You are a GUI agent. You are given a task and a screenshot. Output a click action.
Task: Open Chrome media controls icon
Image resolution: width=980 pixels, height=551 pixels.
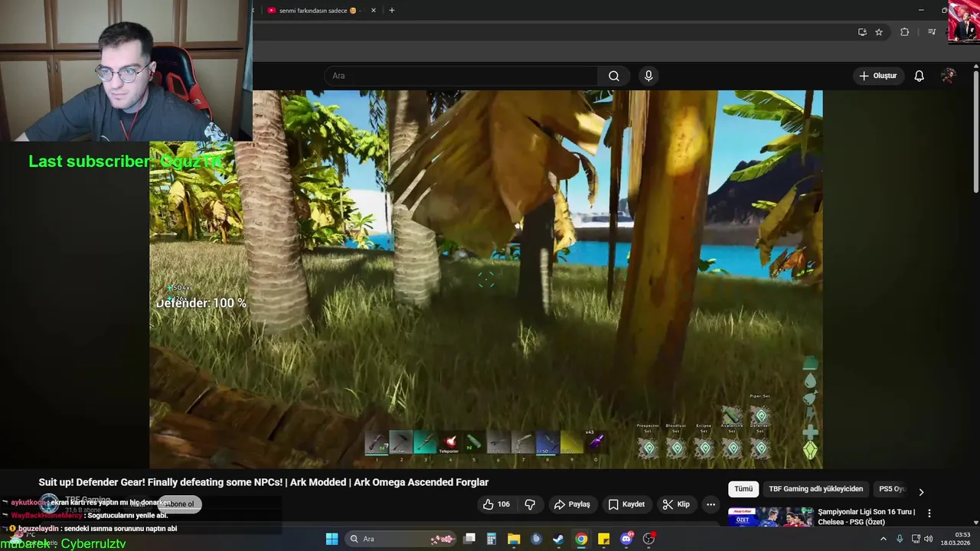(932, 32)
